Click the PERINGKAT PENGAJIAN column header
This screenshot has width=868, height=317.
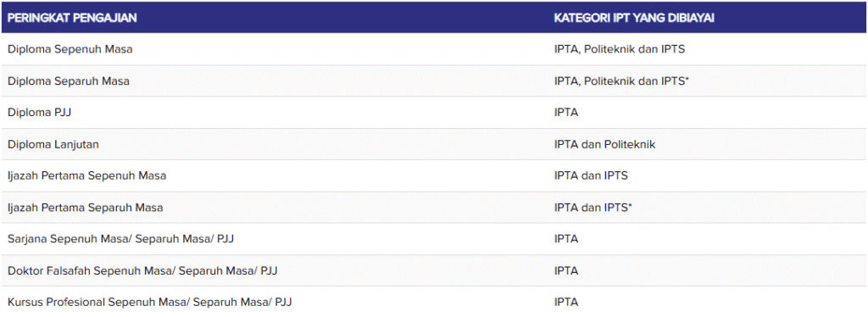[x=72, y=18]
